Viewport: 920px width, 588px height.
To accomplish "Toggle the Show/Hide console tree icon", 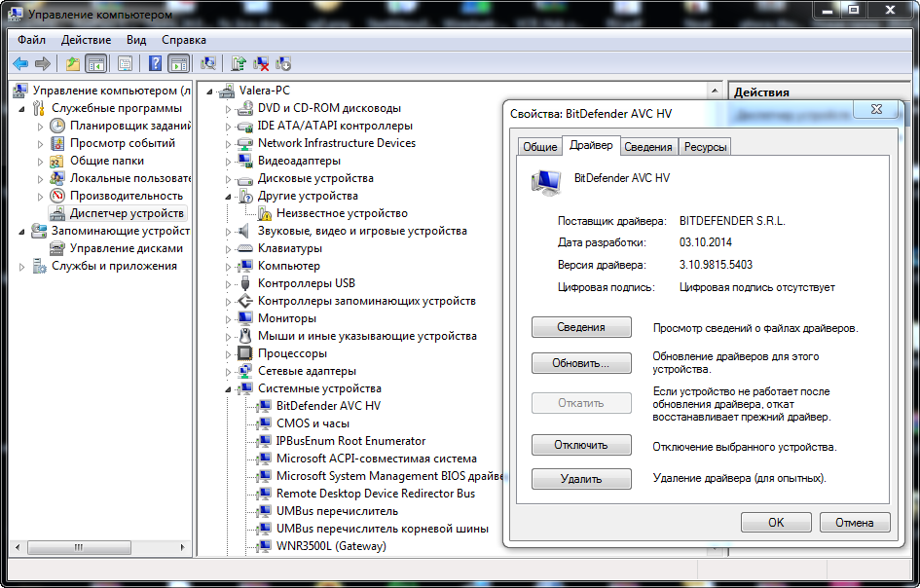I will point(96,63).
